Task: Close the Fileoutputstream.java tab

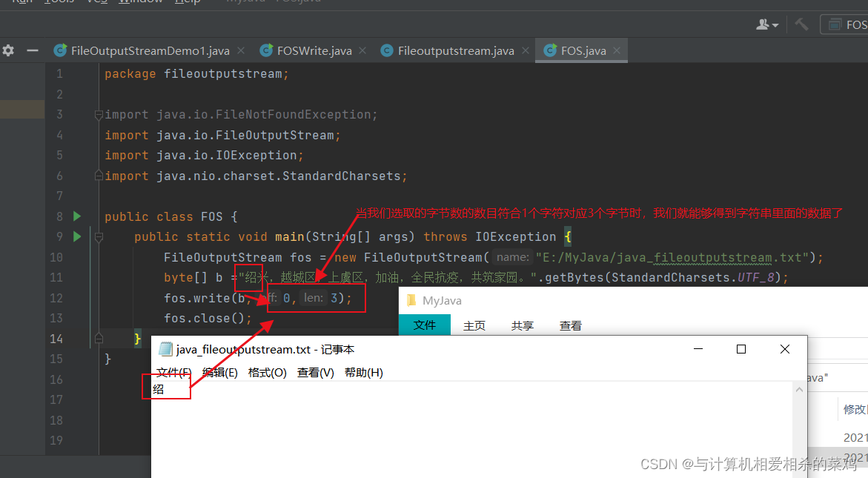Action: coord(526,50)
